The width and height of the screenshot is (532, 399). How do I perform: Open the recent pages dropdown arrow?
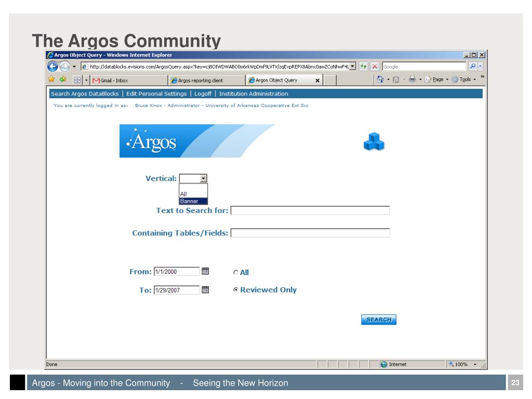(x=74, y=66)
